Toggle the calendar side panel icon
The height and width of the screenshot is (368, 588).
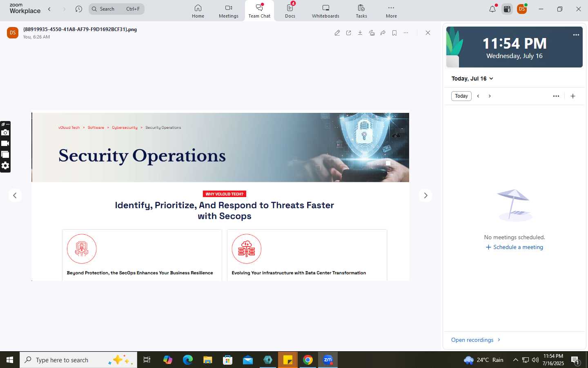[x=507, y=9]
